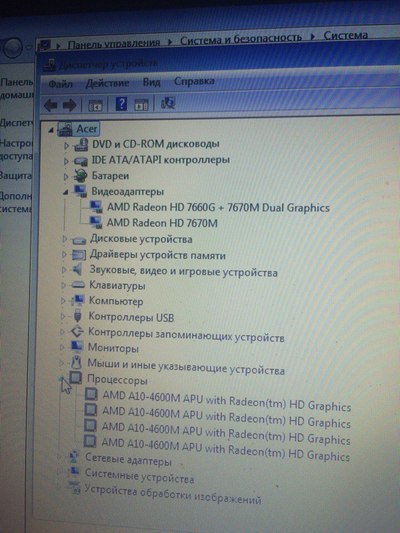
Task: Expand the Дисковые устройства node
Action: click(x=65, y=239)
